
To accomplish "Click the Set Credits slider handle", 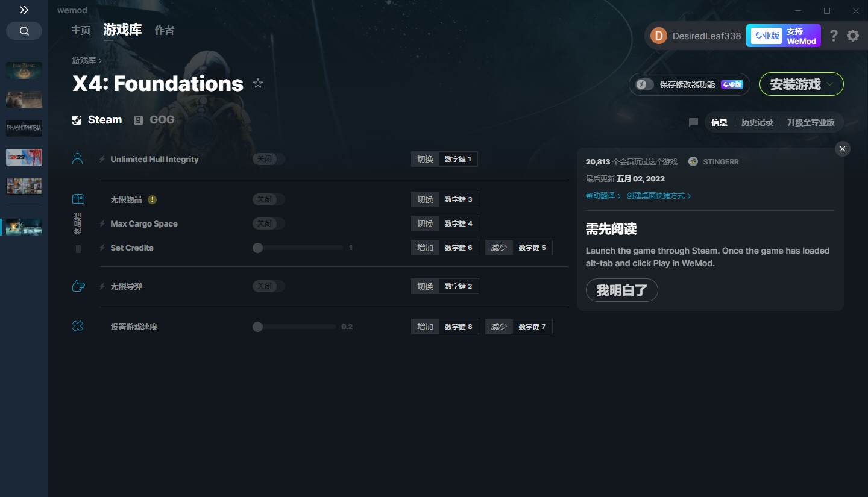I will coord(258,248).
